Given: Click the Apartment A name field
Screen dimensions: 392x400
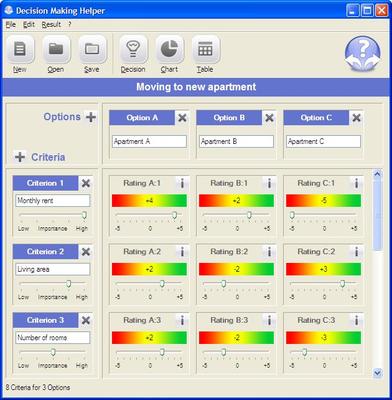Looking at the screenshot, I should coord(149,141).
